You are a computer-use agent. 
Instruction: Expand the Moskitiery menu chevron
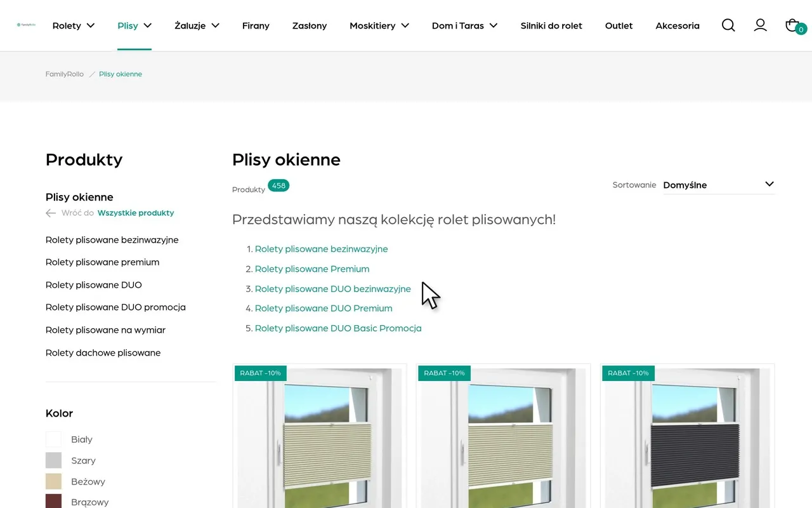click(405, 25)
